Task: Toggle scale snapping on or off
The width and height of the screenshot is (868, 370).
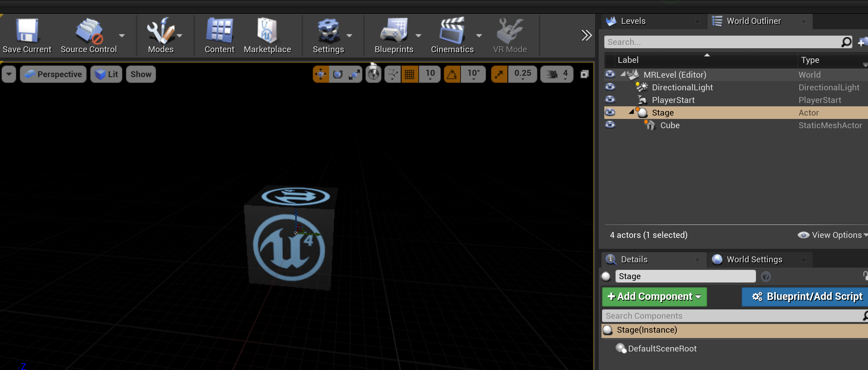Action: point(499,74)
